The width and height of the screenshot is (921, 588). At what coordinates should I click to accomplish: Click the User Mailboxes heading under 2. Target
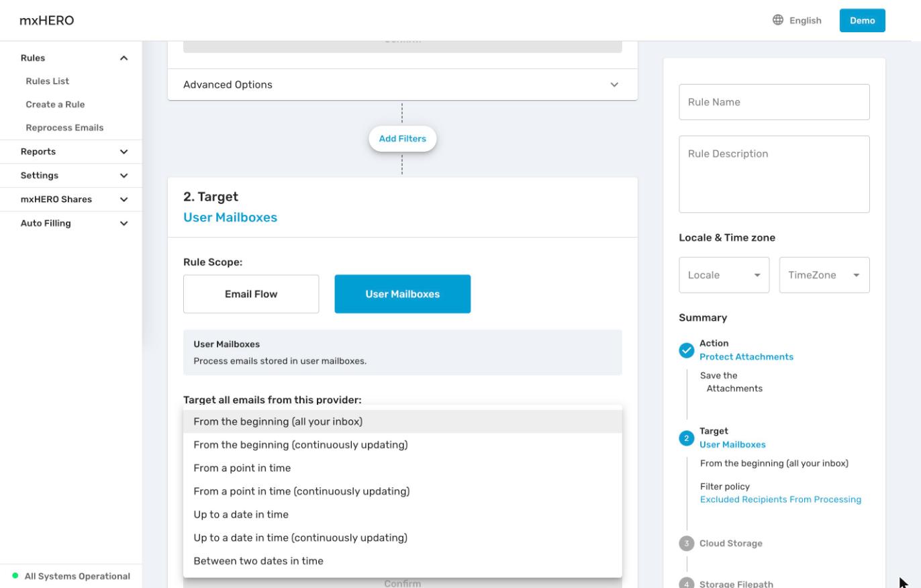point(230,217)
